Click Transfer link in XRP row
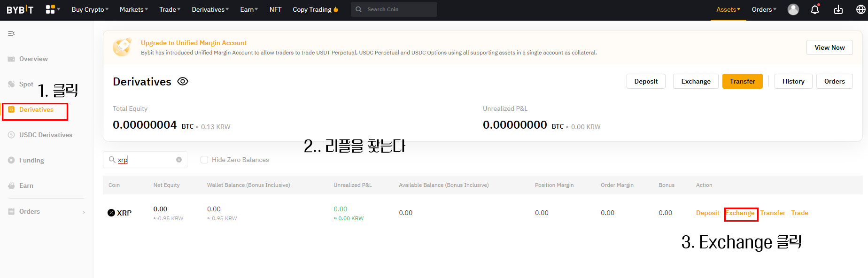 coord(773,213)
